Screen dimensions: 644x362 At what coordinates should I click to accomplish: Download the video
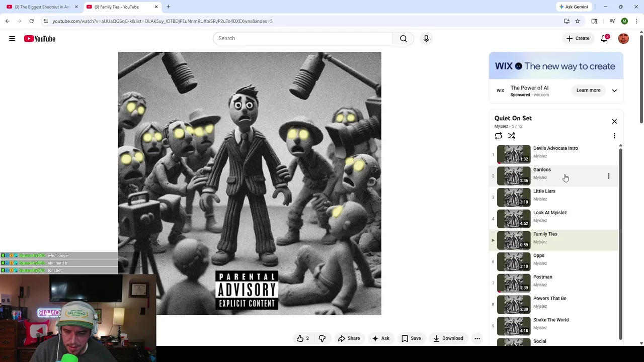pyautogui.click(x=448, y=338)
